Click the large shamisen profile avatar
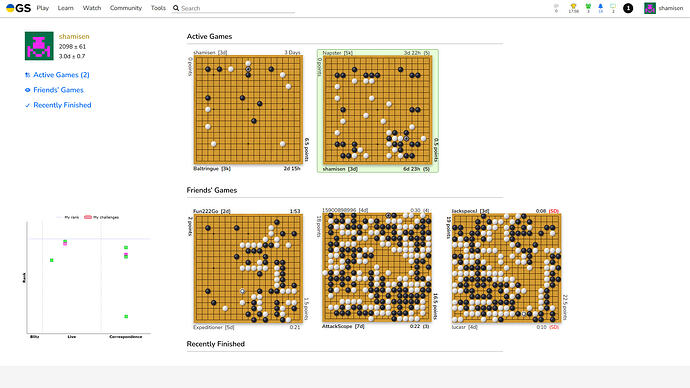 tap(39, 46)
